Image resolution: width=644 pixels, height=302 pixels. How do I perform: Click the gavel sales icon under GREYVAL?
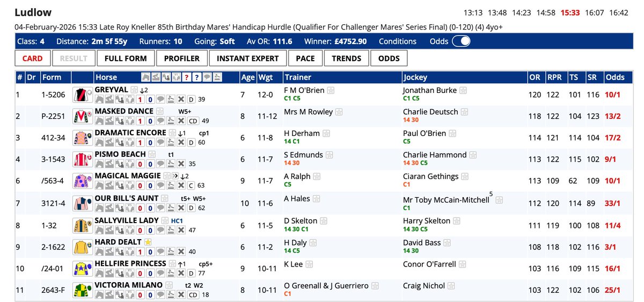[171, 99]
